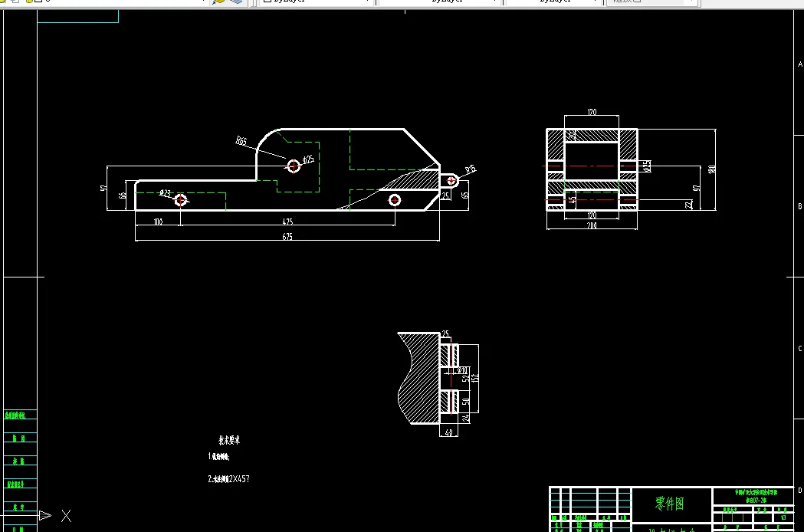Select the 45 dimension inside side view

[573, 199]
